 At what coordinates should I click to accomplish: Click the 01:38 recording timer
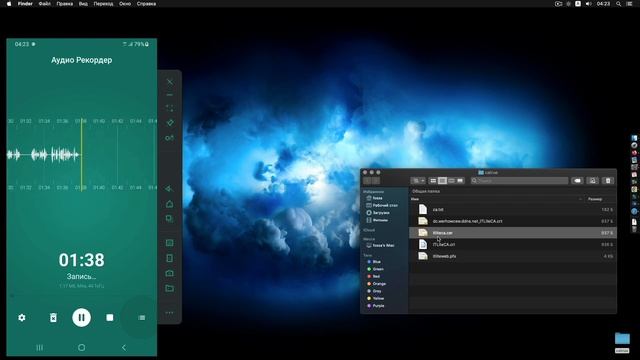81,260
